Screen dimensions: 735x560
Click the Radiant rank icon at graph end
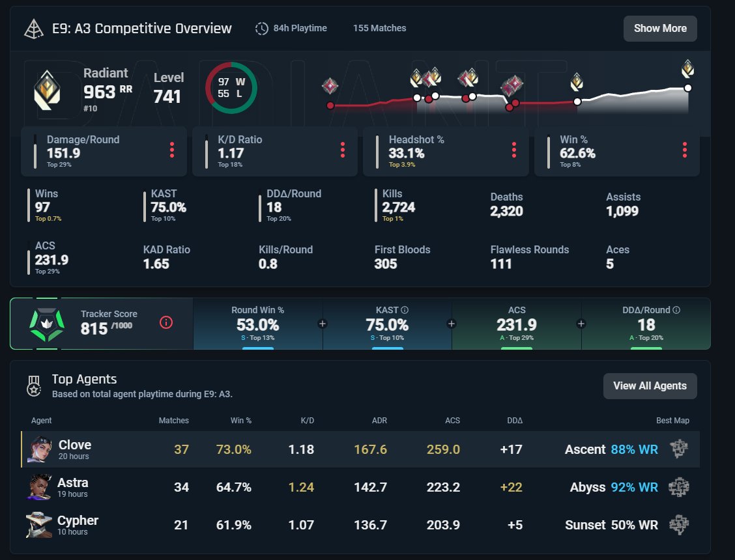pos(687,69)
